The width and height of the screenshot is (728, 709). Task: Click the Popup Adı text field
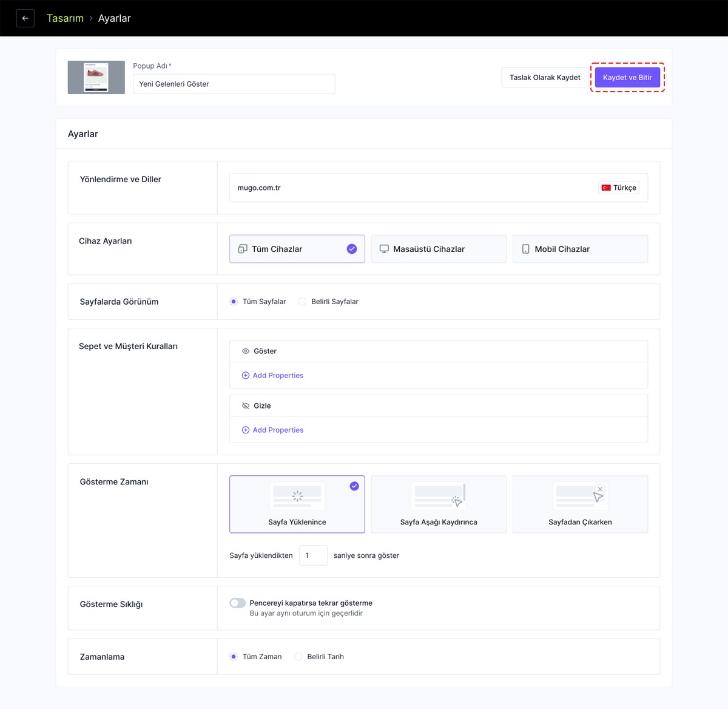234,84
